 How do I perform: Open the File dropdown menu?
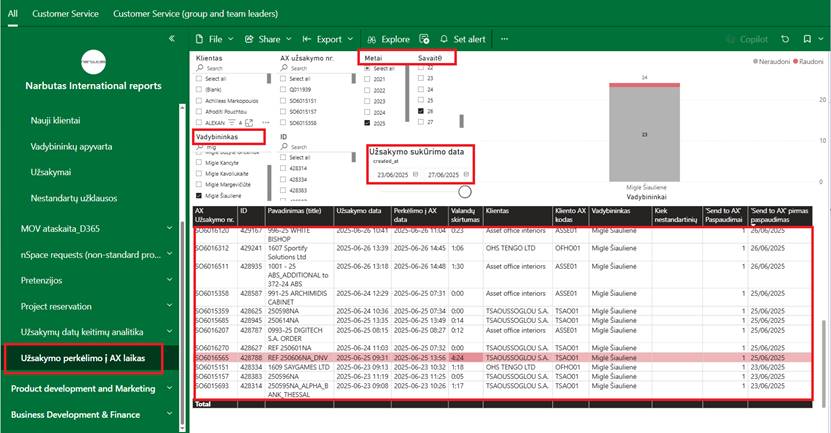coord(213,39)
